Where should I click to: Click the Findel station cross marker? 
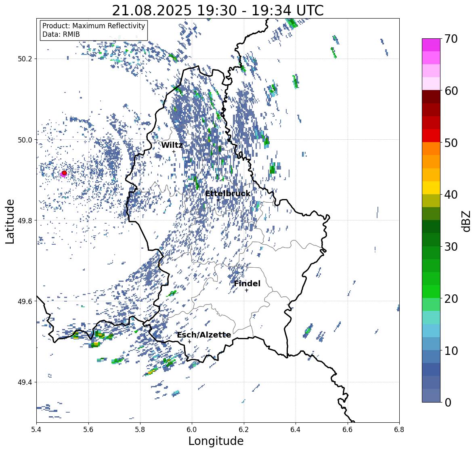(247, 290)
